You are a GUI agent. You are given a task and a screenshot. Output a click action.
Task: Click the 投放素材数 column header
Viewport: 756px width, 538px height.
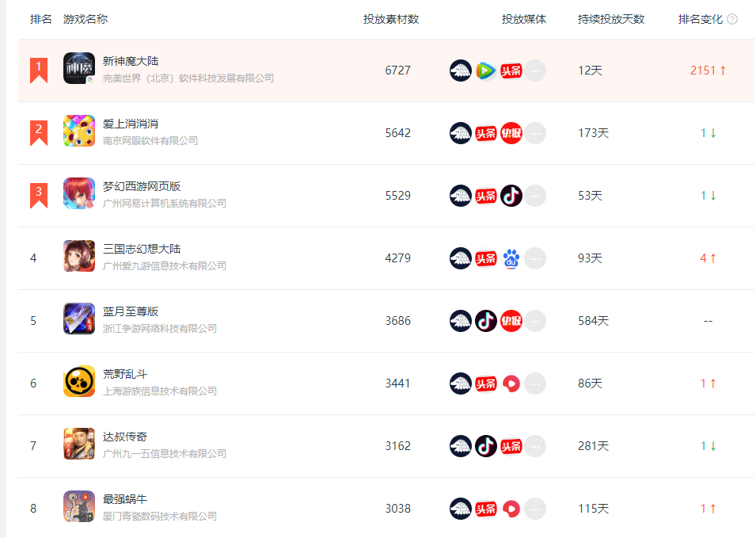[391, 19]
